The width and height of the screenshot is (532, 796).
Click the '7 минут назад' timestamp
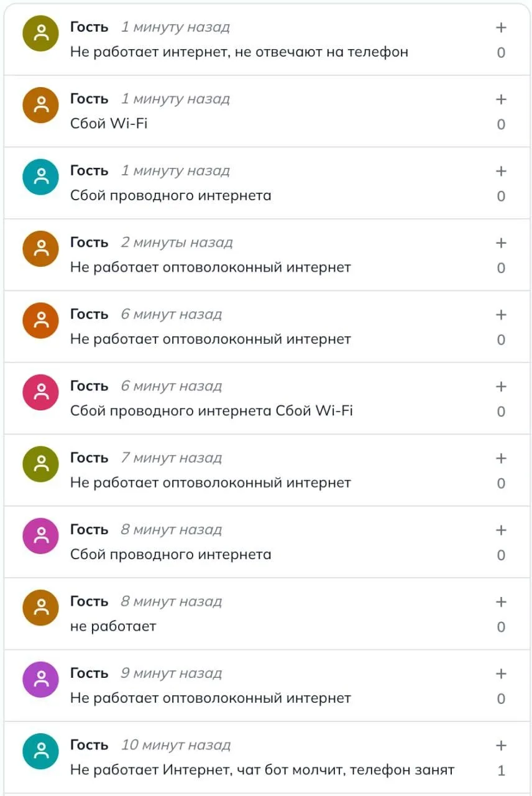pos(172,458)
